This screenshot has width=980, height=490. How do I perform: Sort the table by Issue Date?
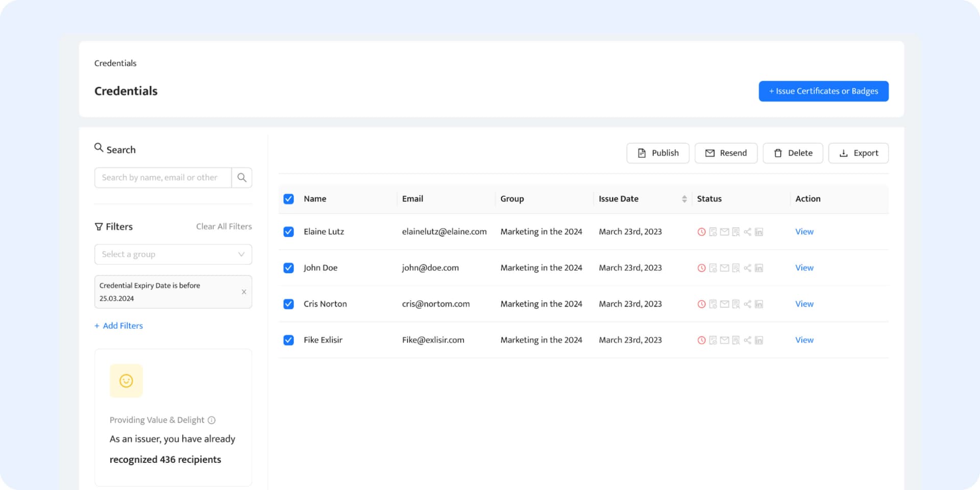pyautogui.click(x=684, y=199)
